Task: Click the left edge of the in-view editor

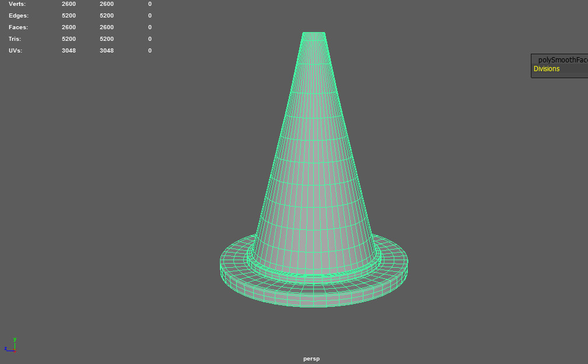Action: tap(531, 65)
